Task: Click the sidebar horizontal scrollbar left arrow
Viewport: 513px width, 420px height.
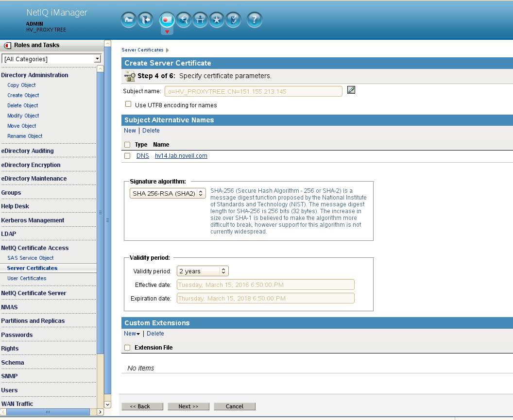Action: click(x=3, y=412)
